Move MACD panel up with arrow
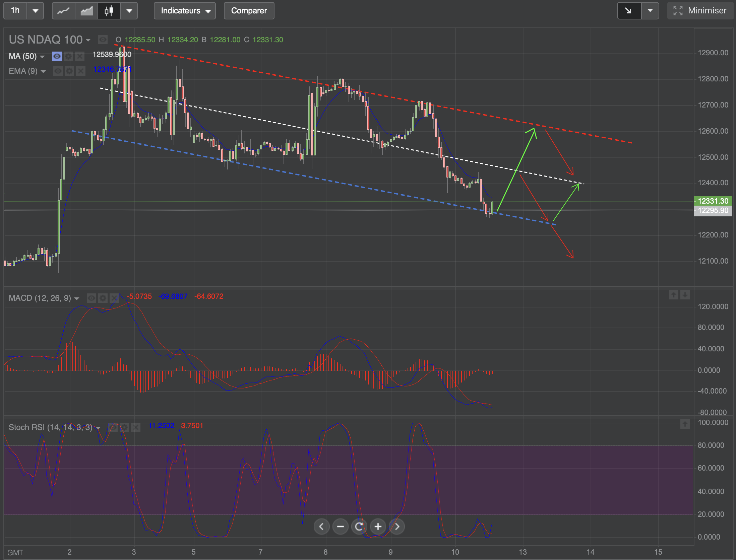This screenshot has height=560, width=736. click(x=673, y=295)
